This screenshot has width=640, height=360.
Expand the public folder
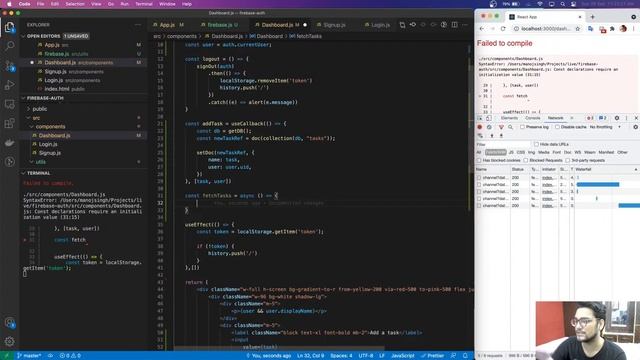point(40,109)
